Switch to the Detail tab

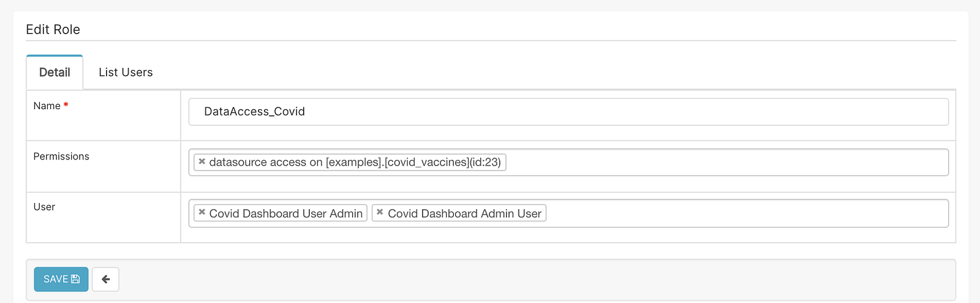(x=55, y=72)
